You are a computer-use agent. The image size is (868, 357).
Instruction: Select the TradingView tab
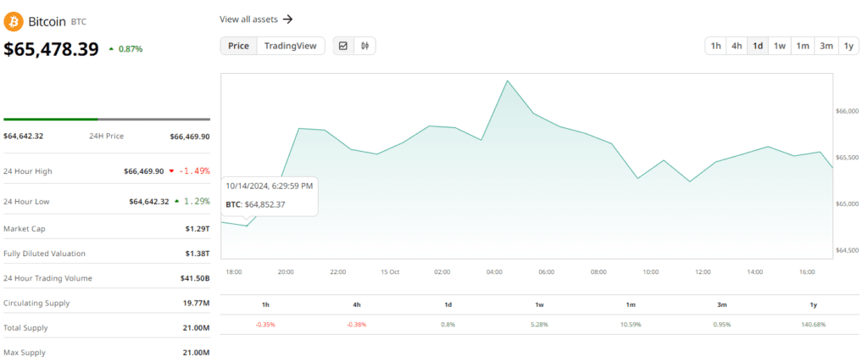click(x=291, y=46)
